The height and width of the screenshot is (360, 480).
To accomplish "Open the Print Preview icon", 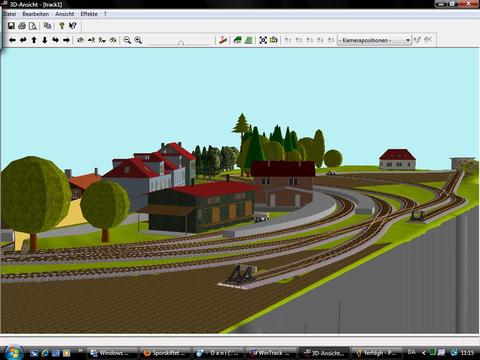I will [x=33, y=26].
